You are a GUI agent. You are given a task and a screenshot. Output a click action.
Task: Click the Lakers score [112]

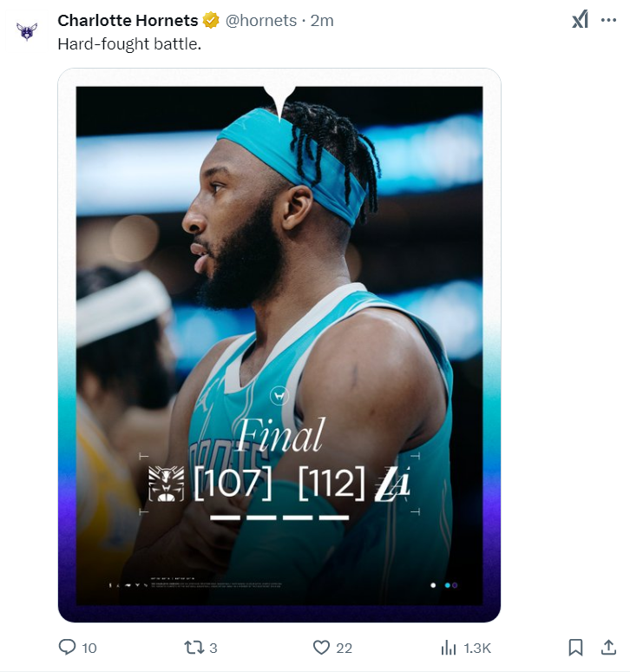331,484
